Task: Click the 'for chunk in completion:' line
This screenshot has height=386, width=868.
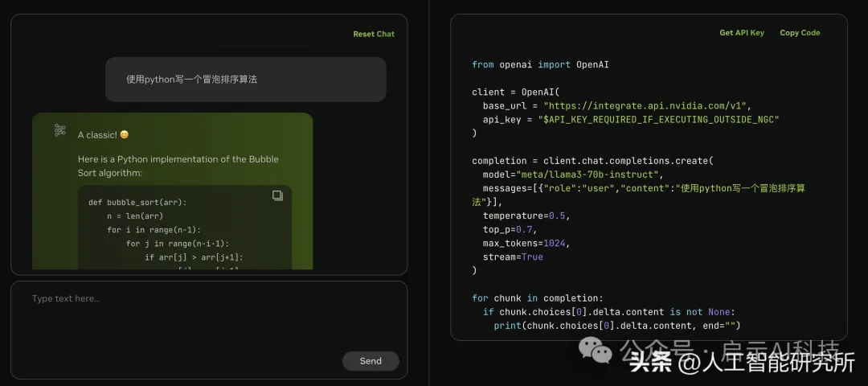Action: coord(538,298)
